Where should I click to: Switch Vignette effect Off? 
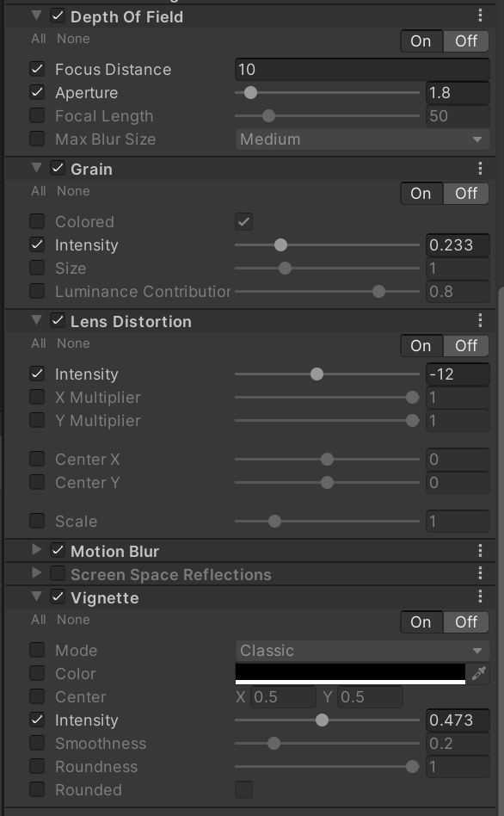[466, 621]
